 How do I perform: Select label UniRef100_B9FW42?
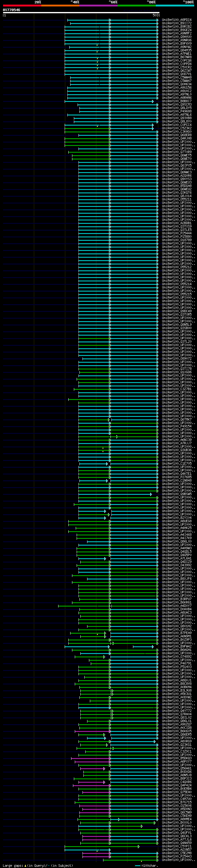pos(176,646)
